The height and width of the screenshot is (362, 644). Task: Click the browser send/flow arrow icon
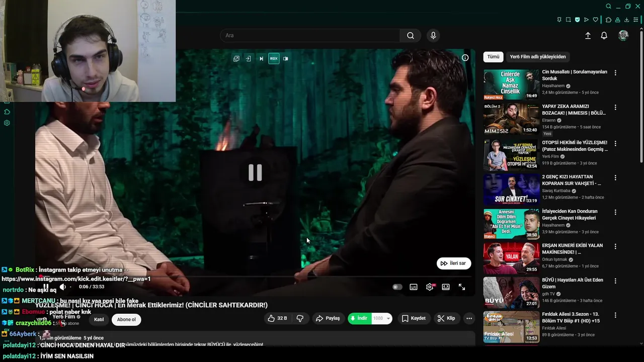[586, 20]
